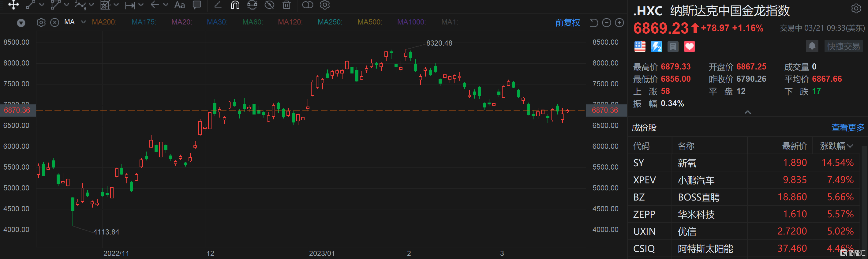Select the range measurement tool
This screenshot has width=868, height=259.
coord(130,5)
